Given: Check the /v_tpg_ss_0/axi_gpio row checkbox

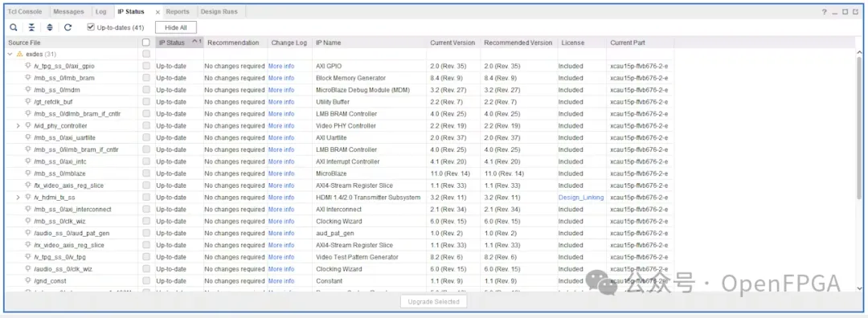Looking at the screenshot, I should point(146,66).
